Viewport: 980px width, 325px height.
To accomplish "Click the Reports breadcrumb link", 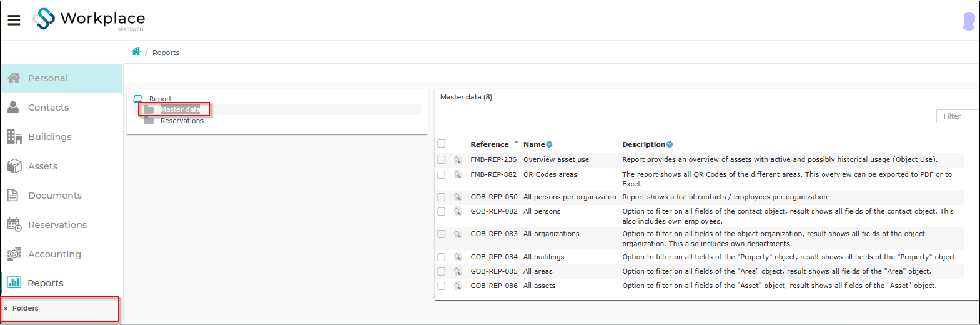I will pyautogui.click(x=166, y=52).
